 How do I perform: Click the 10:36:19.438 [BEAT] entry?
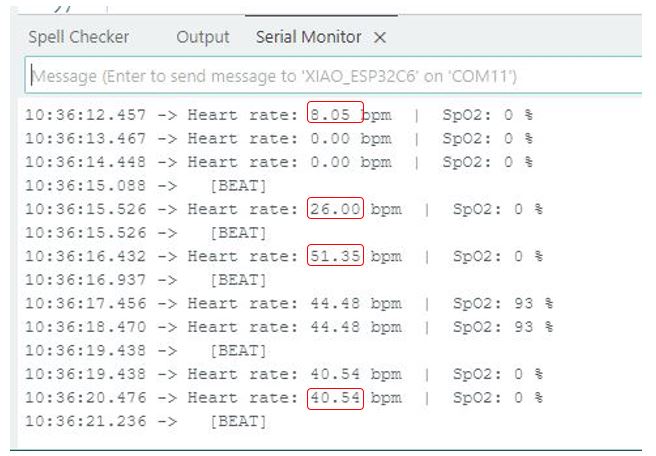click(x=238, y=351)
